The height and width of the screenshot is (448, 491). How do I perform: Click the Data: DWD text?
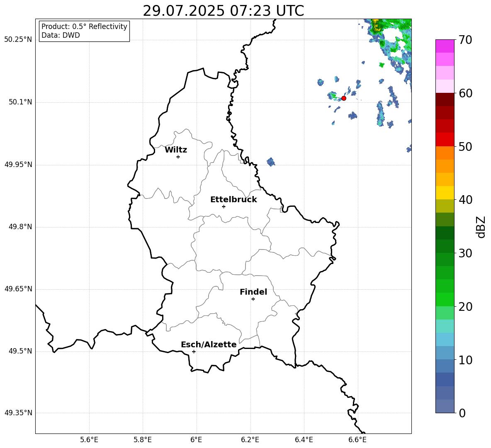click(x=61, y=35)
